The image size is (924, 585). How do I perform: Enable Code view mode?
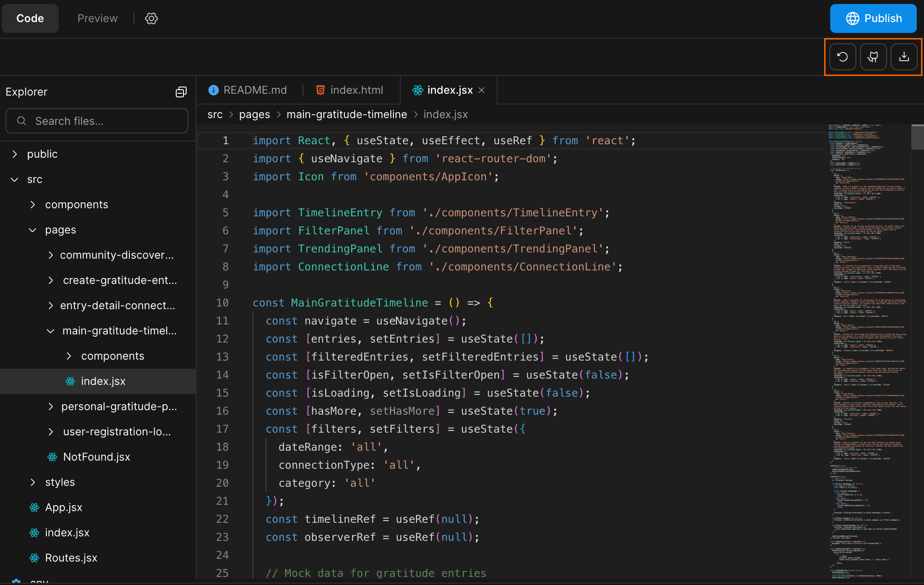(x=30, y=18)
